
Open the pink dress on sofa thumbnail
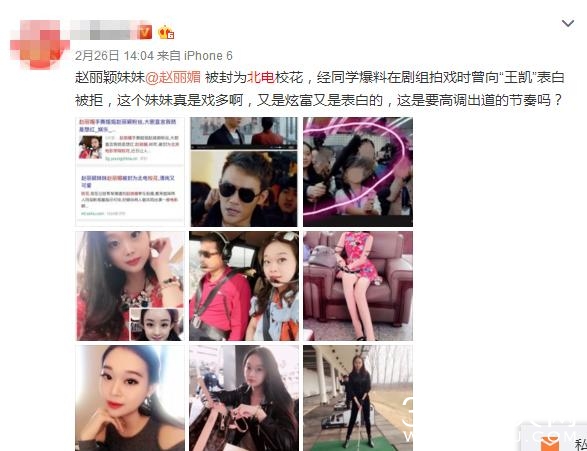tap(358, 286)
